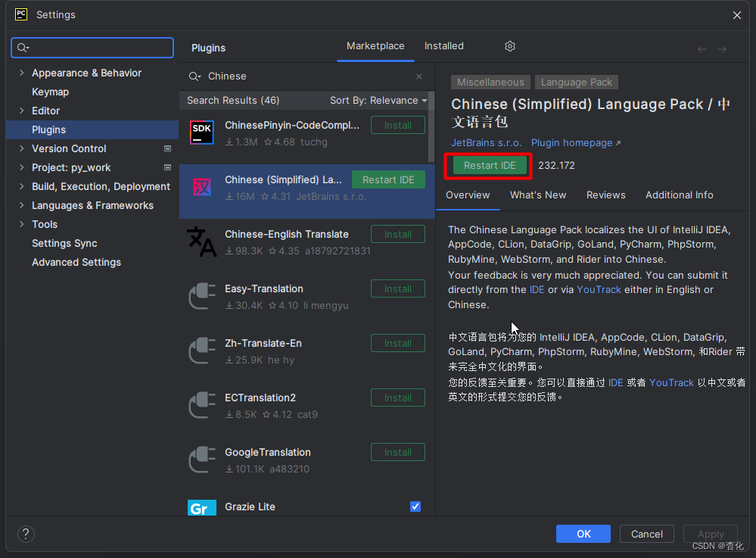Open the Reviews tab

click(605, 195)
